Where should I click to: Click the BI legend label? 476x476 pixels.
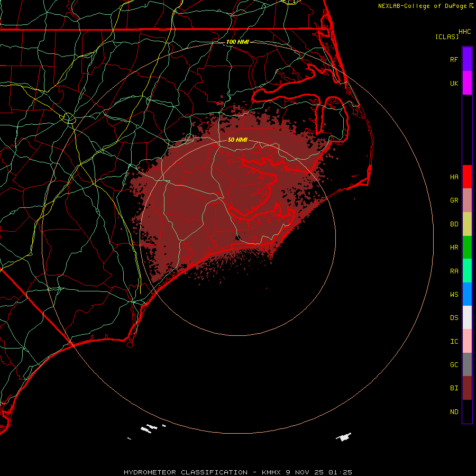[454, 388]
